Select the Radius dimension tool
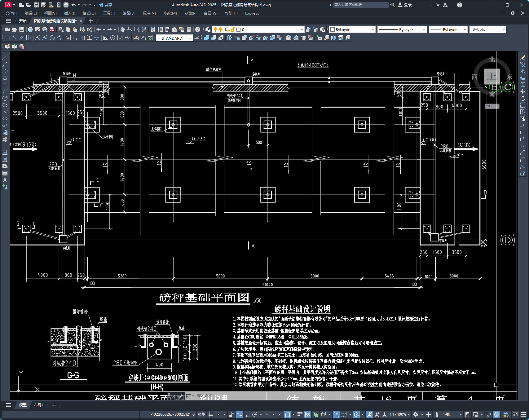This screenshot has width=529, height=420. pos(38,38)
